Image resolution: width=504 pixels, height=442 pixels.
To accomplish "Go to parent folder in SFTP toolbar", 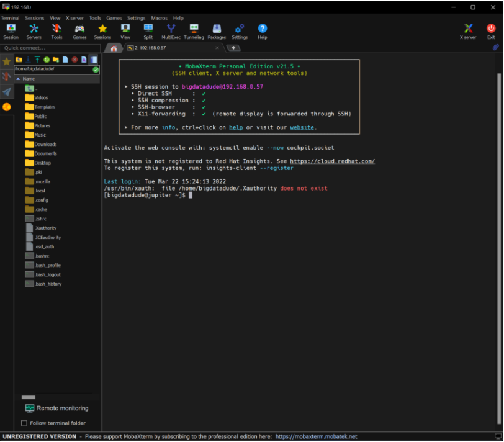I will point(19,60).
